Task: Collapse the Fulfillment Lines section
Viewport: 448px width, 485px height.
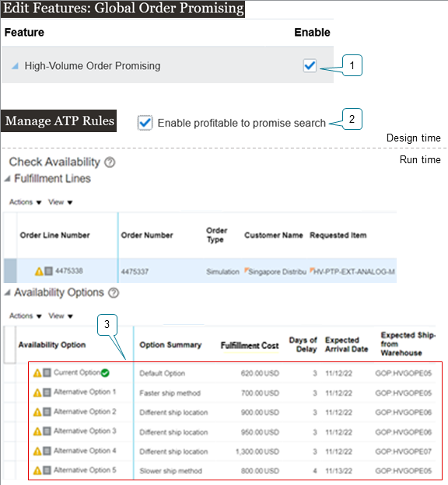Action: tap(8, 179)
